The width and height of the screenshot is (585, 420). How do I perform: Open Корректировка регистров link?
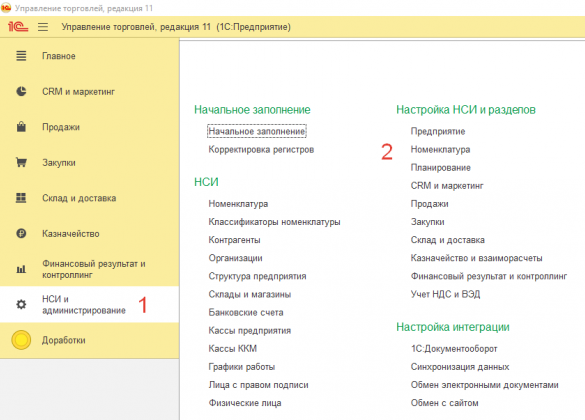[x=261, y=150]
